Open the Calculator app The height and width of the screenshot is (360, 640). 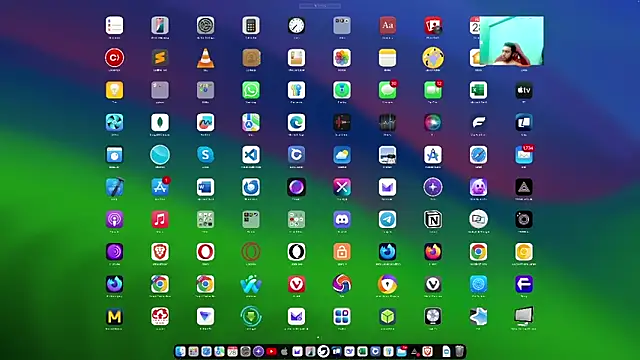(251, 26)
